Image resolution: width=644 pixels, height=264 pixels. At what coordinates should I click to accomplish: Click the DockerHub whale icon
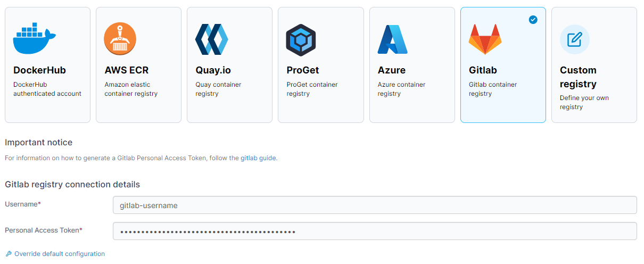(x=34, y=39)
